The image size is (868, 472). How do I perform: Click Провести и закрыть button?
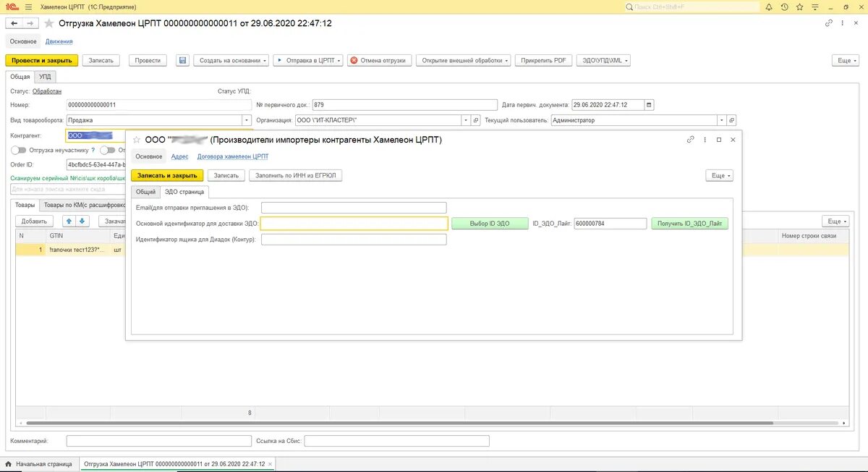(42, 60)
